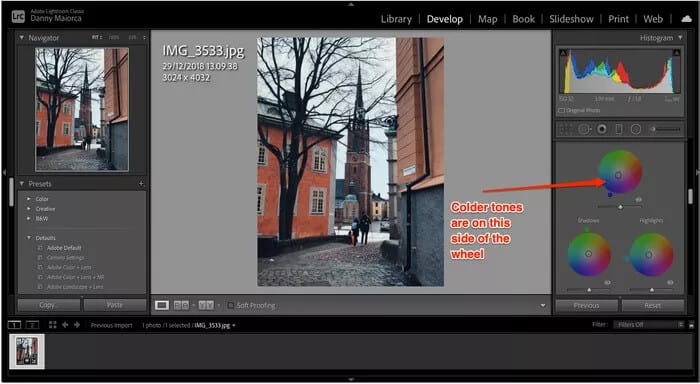
Task: Expand the Color presets group
Action: click(x=29, y=199)
